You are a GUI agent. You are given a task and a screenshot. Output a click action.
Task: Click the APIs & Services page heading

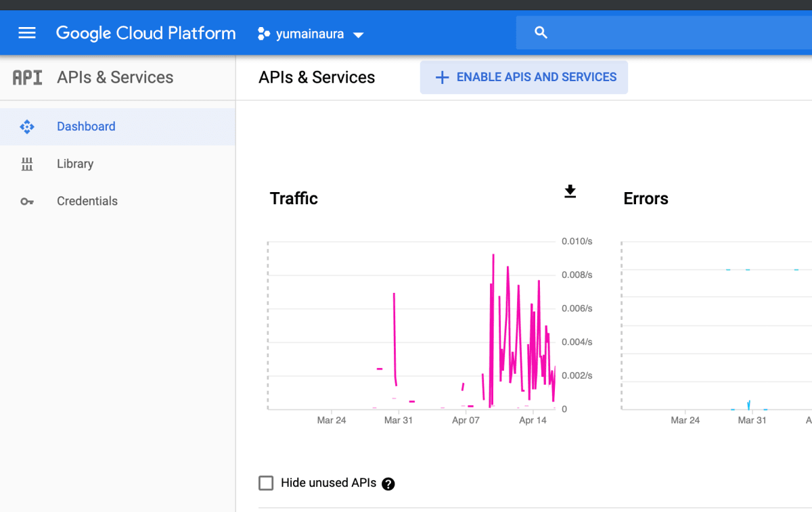pos(317,77)
